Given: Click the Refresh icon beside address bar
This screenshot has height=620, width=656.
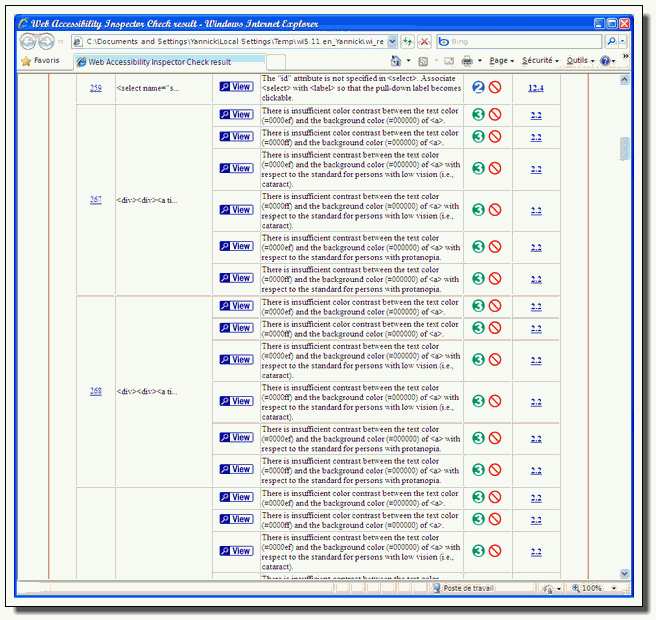Looking at the screenshot, I should point(407,41).
